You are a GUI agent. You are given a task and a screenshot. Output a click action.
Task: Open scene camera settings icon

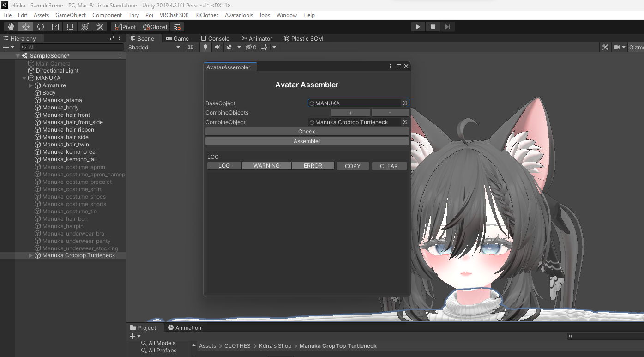point(617,47)
